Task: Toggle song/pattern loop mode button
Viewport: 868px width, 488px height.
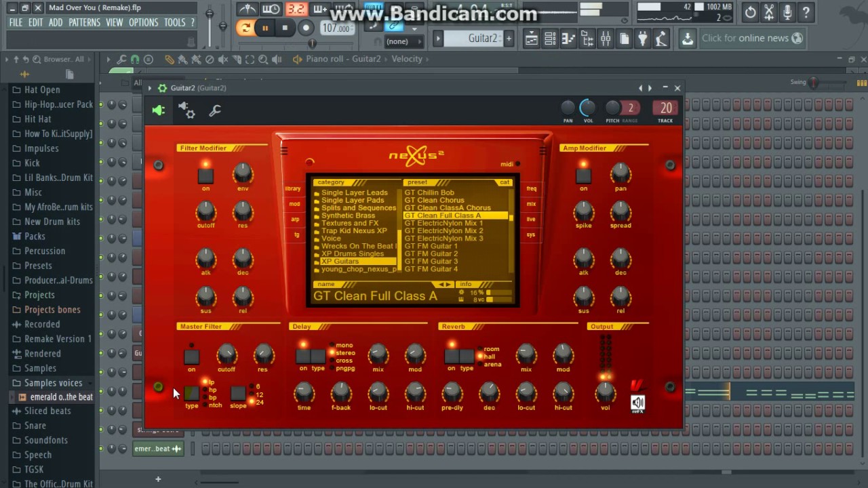Action: click(x=245, y=28)
